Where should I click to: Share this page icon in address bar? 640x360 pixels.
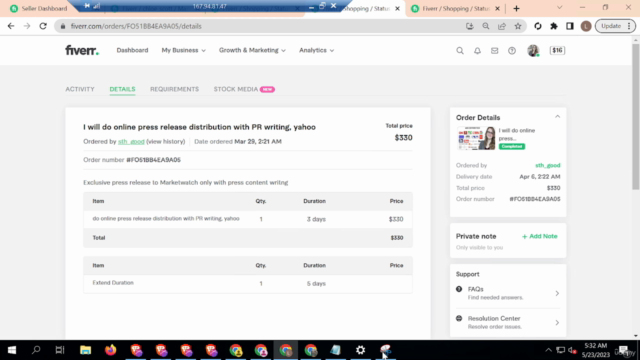click(502, 26)
